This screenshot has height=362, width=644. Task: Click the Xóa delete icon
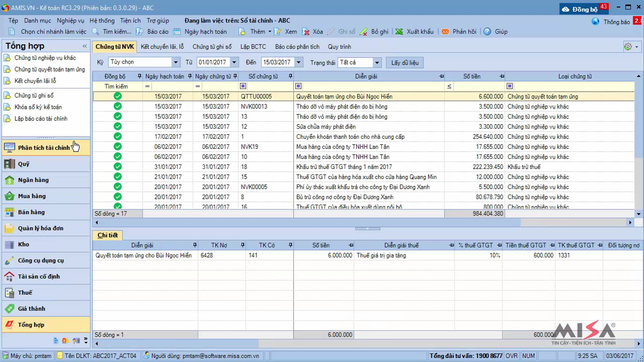point(306,32)
